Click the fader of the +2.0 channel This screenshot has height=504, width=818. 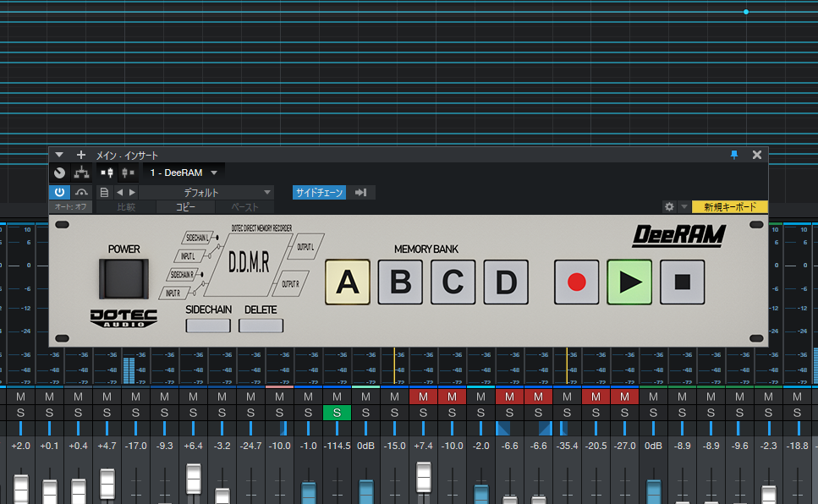click(21, 490)
